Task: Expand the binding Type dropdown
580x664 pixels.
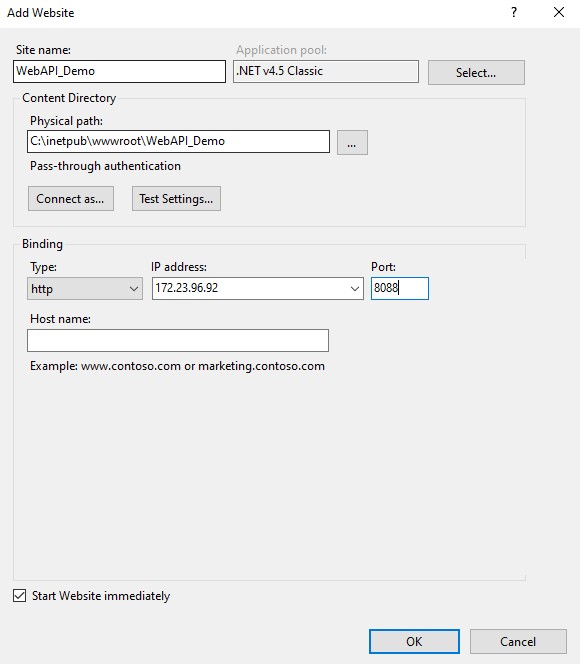Action: click(x=85, y=289)
